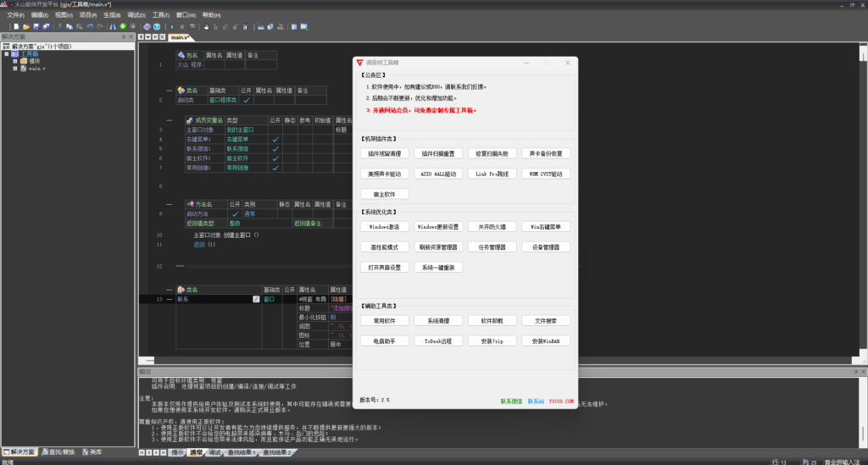
Task: Expand the 模块 tree node
Action: 14,61
